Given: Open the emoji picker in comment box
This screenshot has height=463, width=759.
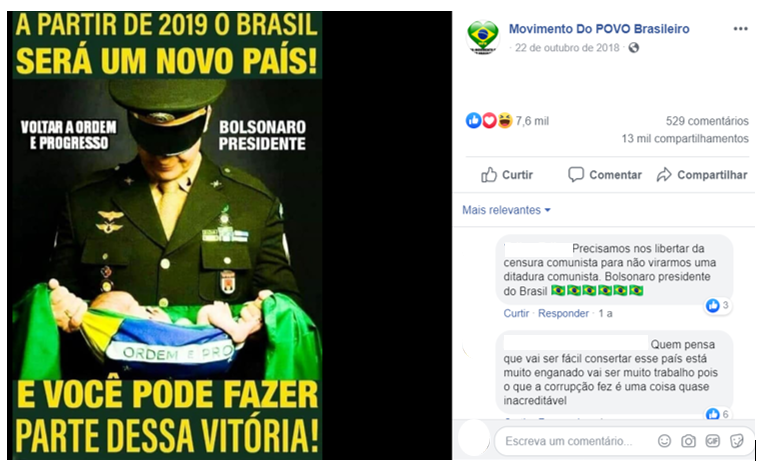Looking at the screenshot, I should (x=665, y=441).
